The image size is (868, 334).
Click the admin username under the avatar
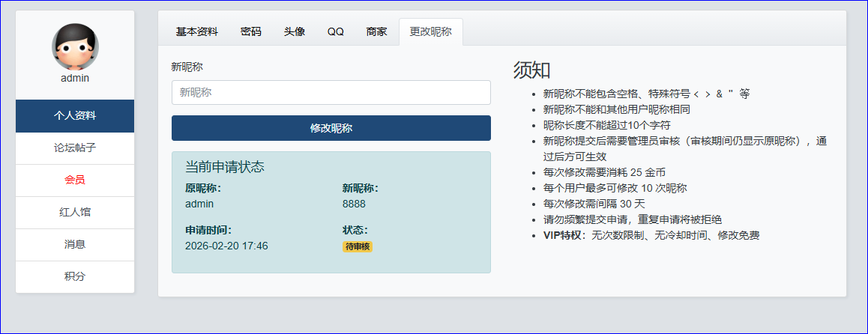(75, 78)
